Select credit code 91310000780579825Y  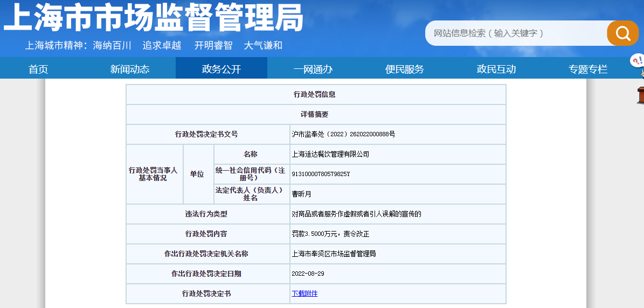[x=321, y=174]
